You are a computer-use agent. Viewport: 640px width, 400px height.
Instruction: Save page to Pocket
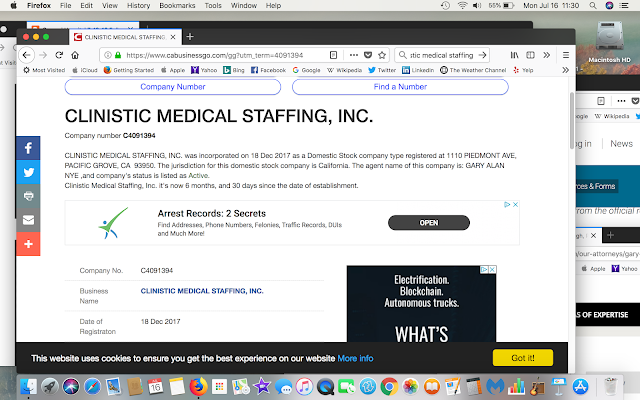click(368, 55)
